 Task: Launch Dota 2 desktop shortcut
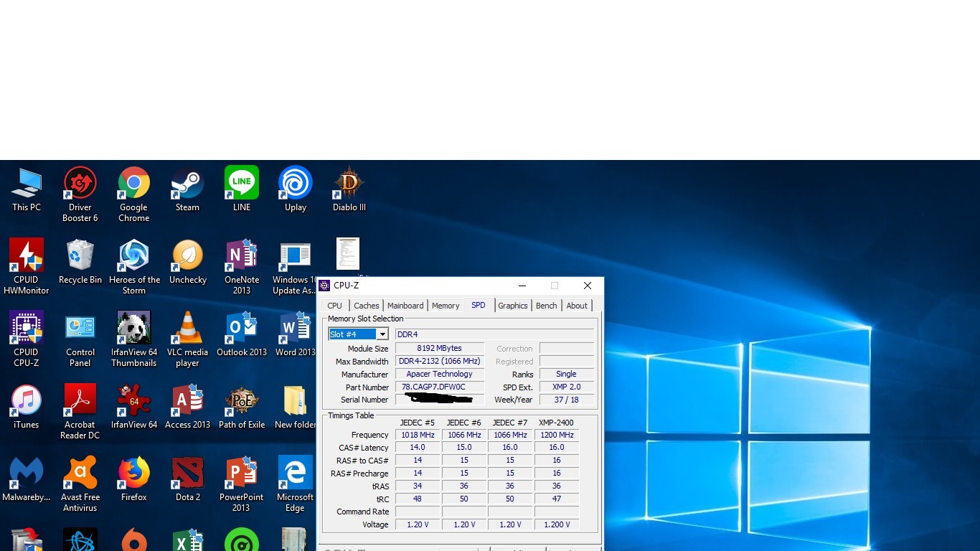pyautogui.click(x=188, y=479)
